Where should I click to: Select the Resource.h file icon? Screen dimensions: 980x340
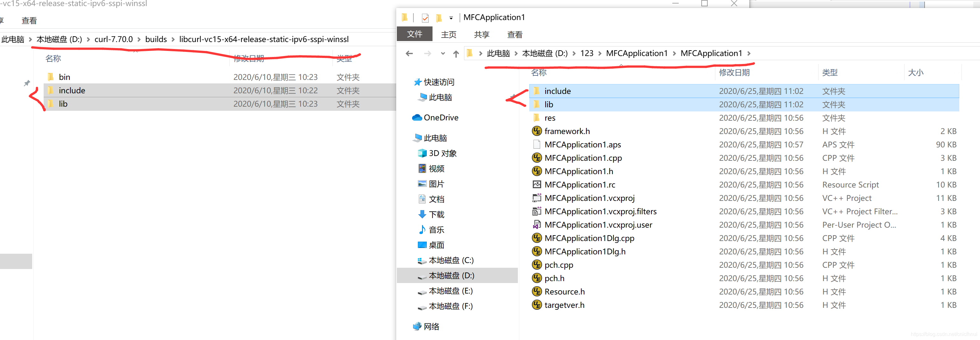pos(536,291)
